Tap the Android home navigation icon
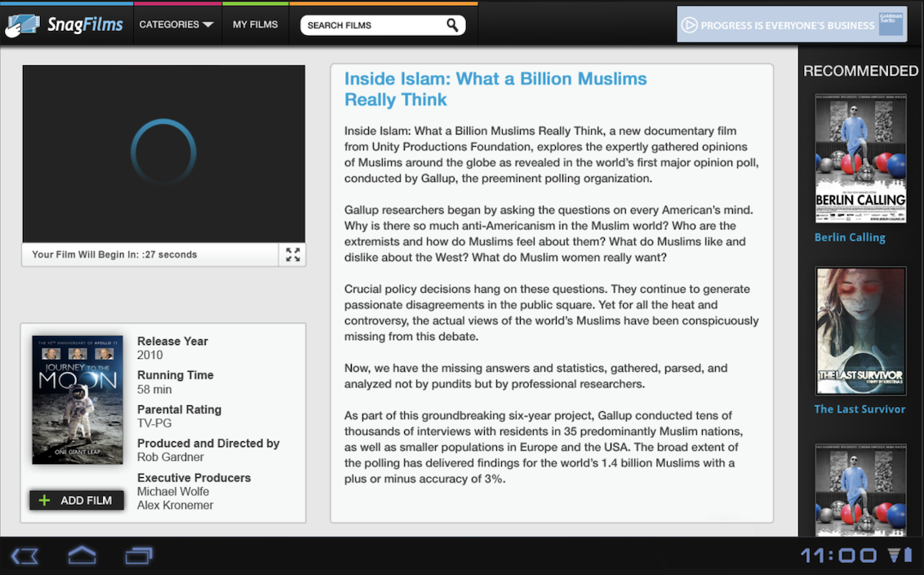Screen dimensions: 924x575 pos(82,555)
